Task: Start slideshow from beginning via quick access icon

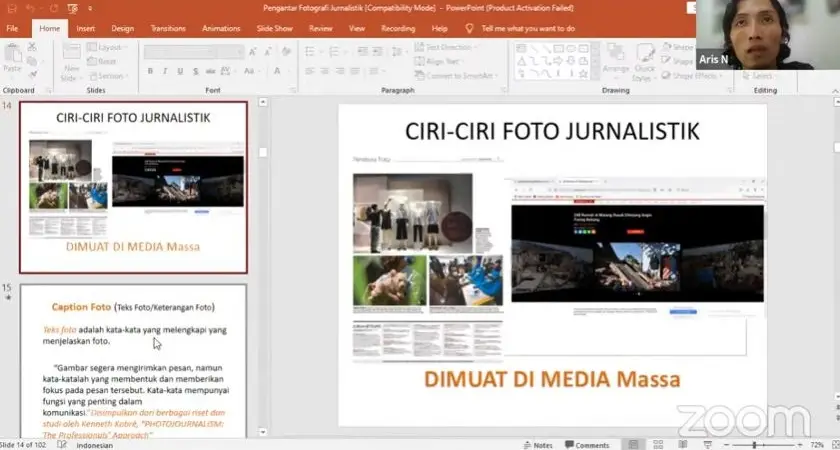Action: [72, 9]
